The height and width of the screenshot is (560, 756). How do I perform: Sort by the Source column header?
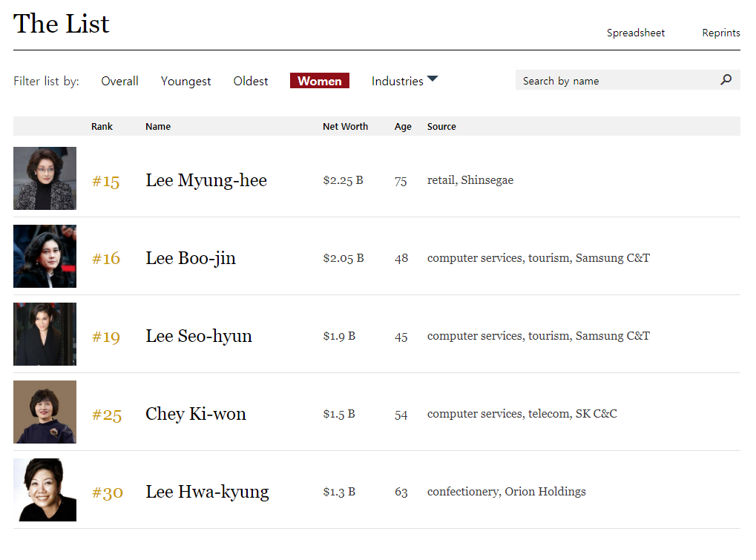[x=441, y=126]
